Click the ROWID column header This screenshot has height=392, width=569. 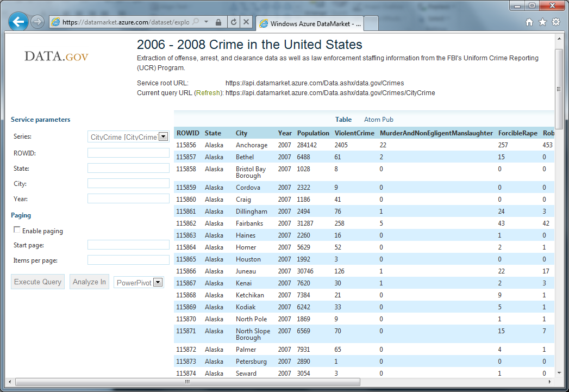pyautogui.click(x=188, y=133)
